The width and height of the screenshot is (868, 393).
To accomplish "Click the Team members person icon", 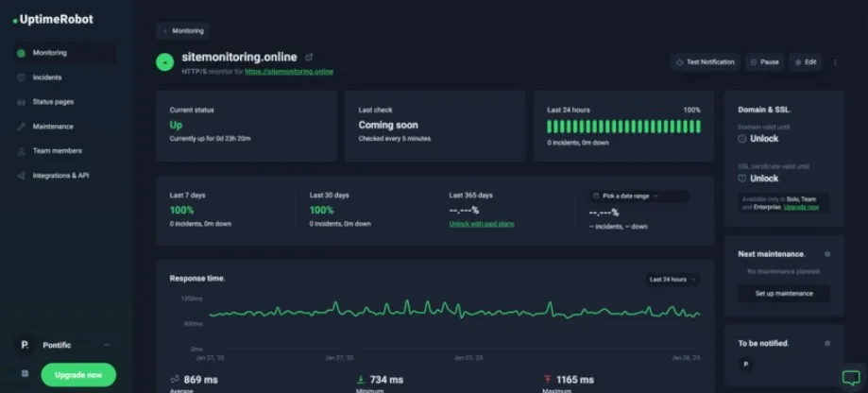I will point(21,151).
